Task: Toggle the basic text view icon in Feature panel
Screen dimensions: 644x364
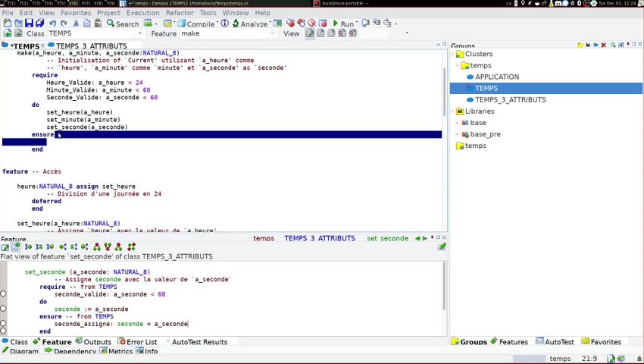Action: coord(5,247)
